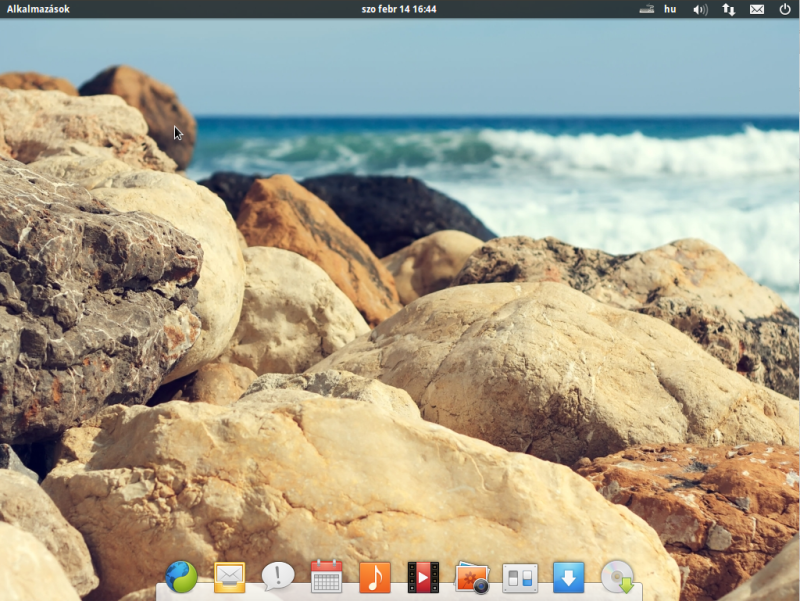Launch the video player from dock
The image size is (800, 601).
(423, 578)
